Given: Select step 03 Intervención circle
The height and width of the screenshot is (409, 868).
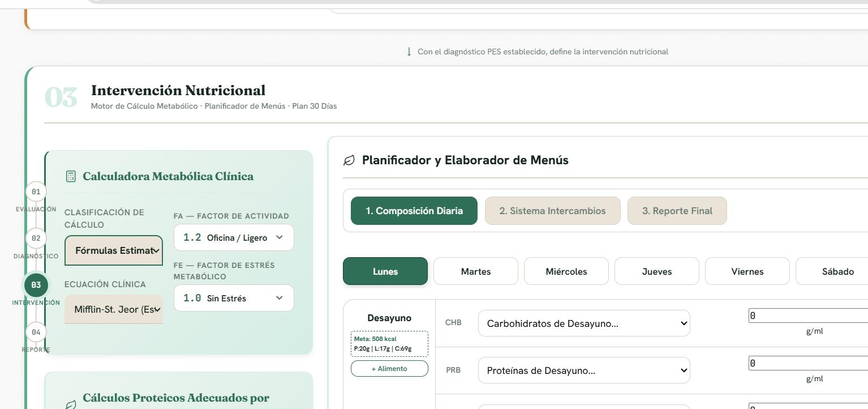Looking at the screenshot, I should pos(36,285).
